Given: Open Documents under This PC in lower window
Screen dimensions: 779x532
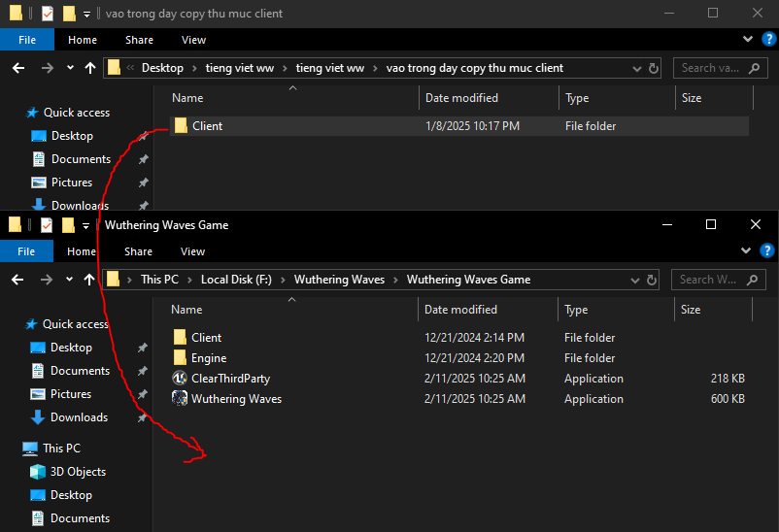Looking at the screenshot, I should click(70, 518).
